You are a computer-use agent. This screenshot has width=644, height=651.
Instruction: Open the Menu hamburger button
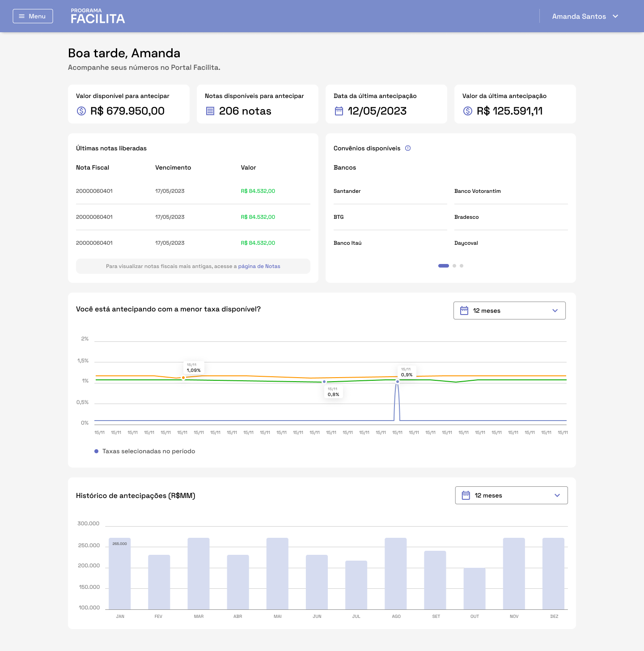tap(33, 16)
